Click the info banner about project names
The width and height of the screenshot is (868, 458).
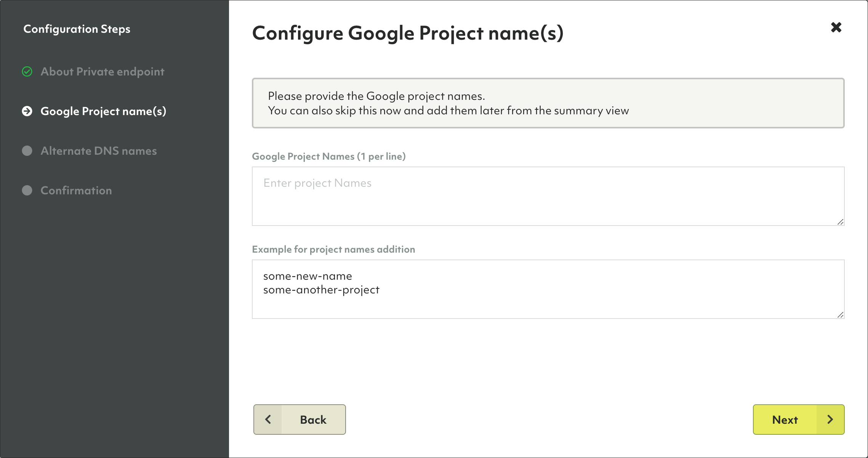548,103
